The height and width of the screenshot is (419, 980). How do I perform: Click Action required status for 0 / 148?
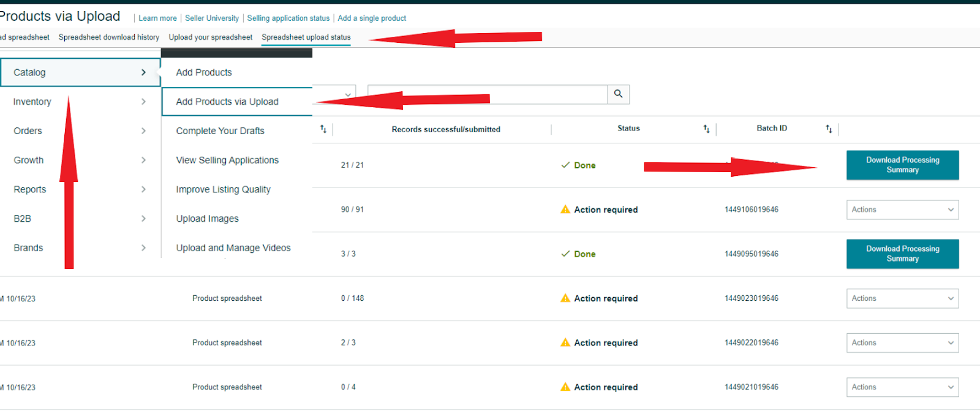coord(606,298)
